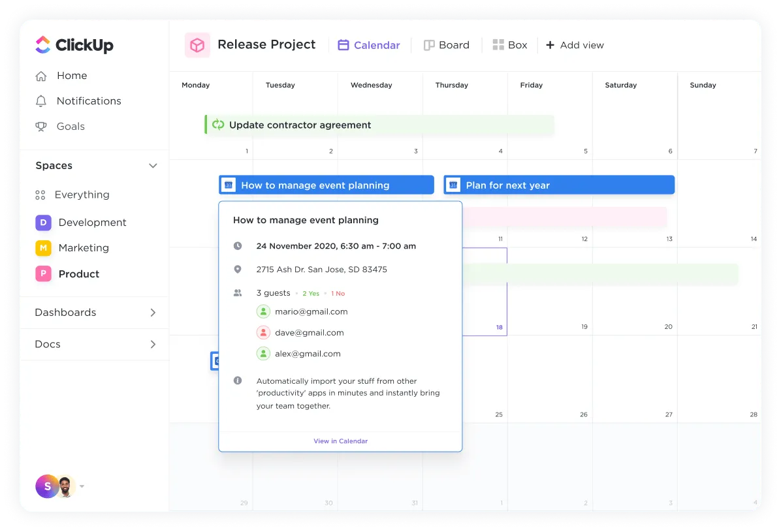Viewport: 781px width, 532px height.
Task: Click mario@gmail.com green avatar icon
Action: coord(263,312)
